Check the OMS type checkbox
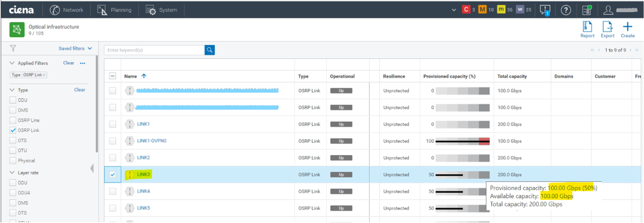644x223 pixels. (13, 110)
